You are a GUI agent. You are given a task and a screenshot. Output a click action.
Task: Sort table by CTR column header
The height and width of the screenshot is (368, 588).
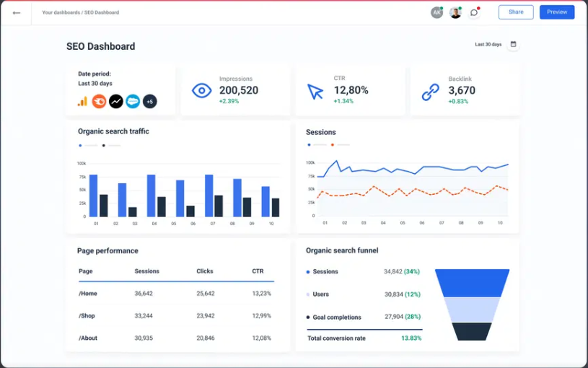[x=258, y=271]
